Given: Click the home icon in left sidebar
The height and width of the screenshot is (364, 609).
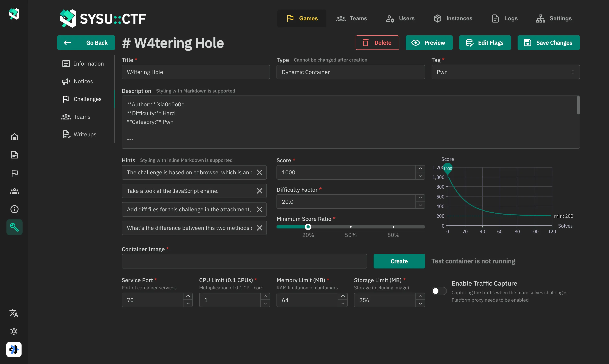Looking at the screenshot, I should (14, 137).
